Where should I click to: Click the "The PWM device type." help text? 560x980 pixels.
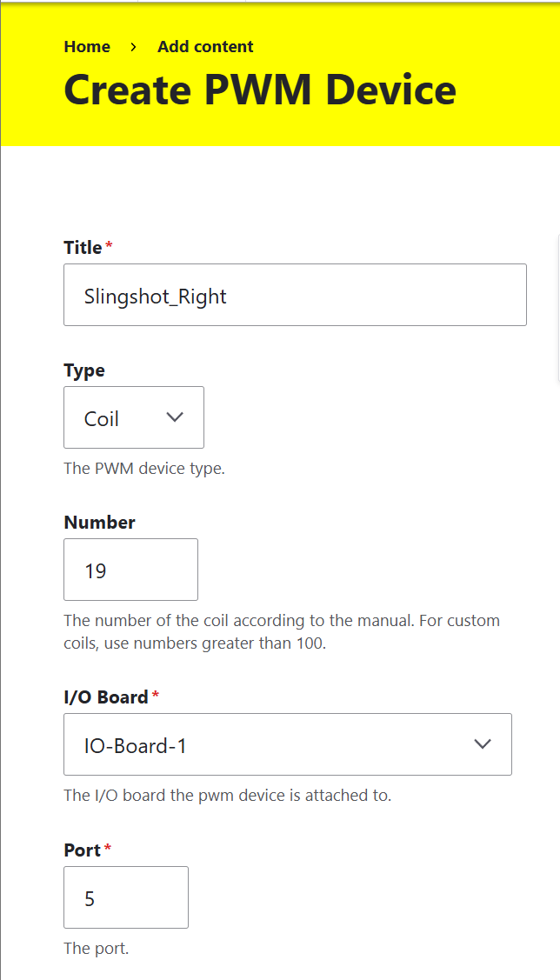coord(144,469)
